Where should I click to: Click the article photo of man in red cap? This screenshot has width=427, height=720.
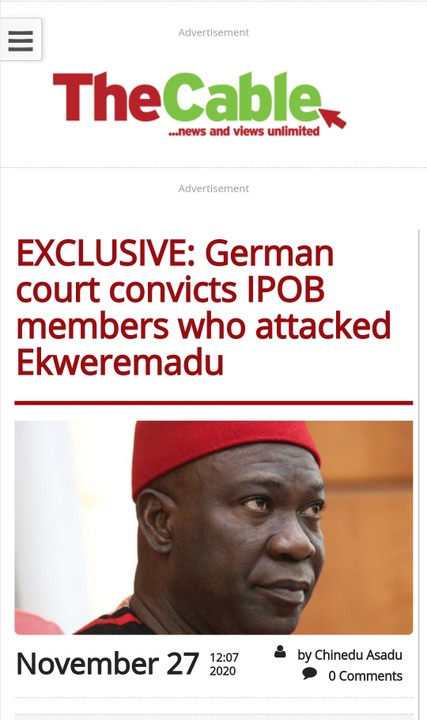tap(214, 528)
